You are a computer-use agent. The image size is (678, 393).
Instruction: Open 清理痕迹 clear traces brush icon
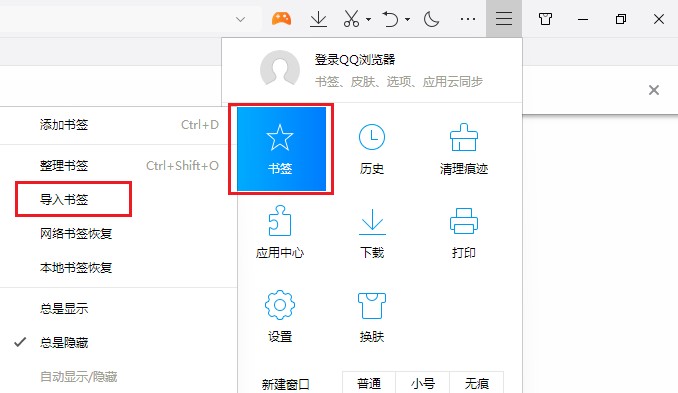coord(464,149)
